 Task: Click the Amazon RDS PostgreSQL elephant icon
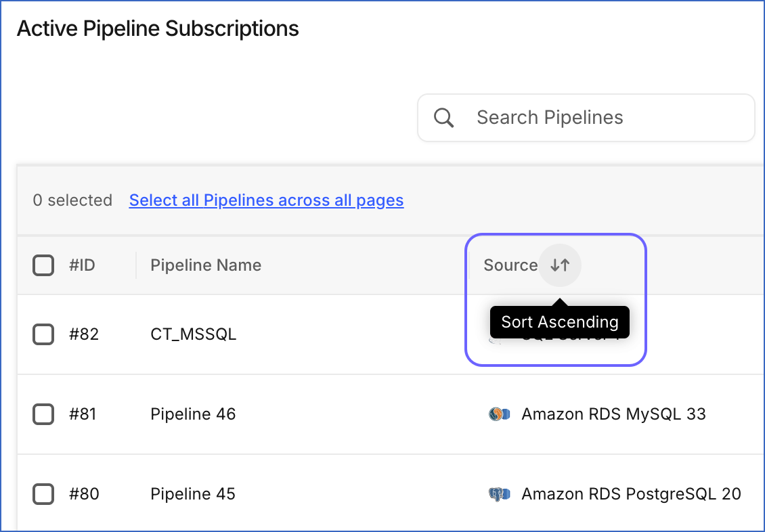click(x=499, y=494)
